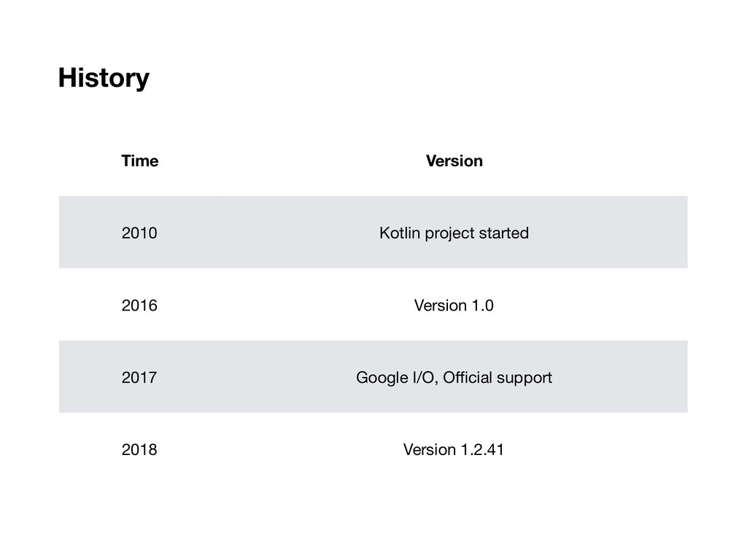Viewport: 747px width, 560px height.
Task: Click the 2018 year cell
Action: (139, 450)
